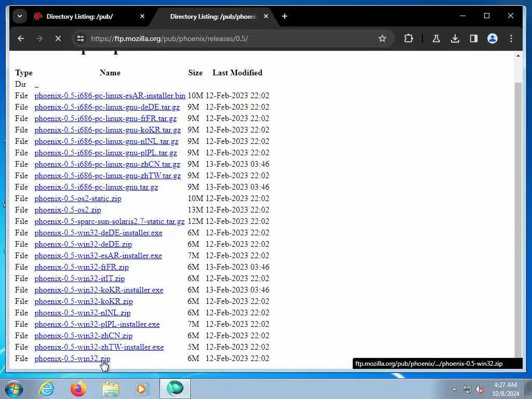The height and width of the screenshot is (399, 532).
Task: Open the Windows Start button
Action: click(x=14, y=389)
